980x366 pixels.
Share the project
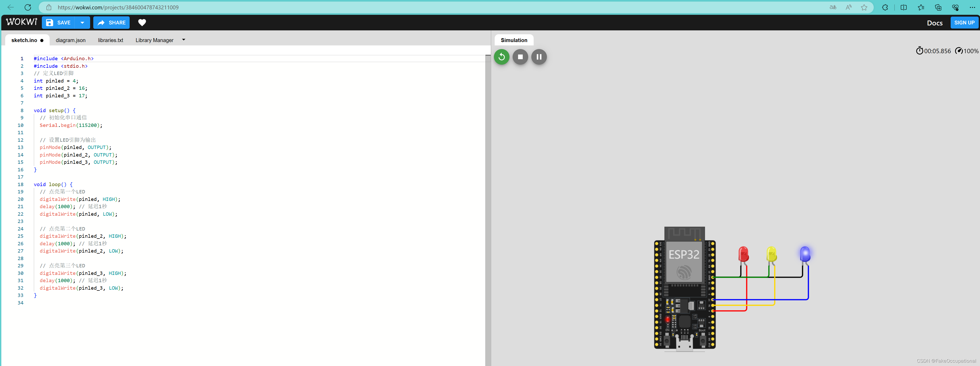tap(111, 22)
